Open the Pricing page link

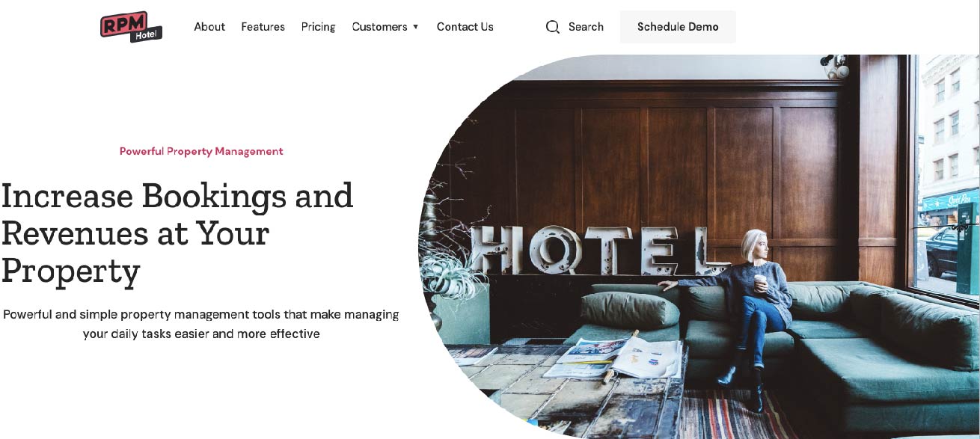click(319, 27)
